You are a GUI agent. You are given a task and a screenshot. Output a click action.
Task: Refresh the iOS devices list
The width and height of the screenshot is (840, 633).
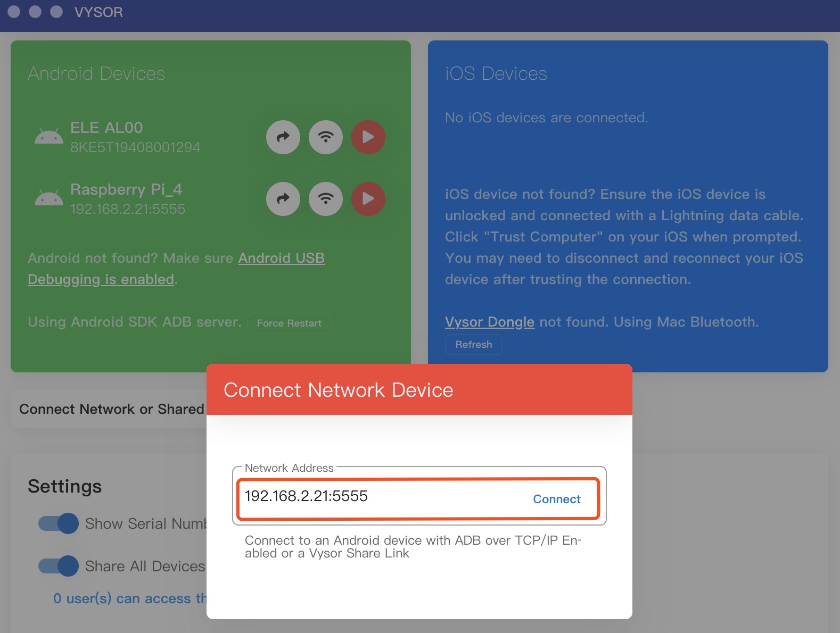pyautogui.click(x=474, y=345)
